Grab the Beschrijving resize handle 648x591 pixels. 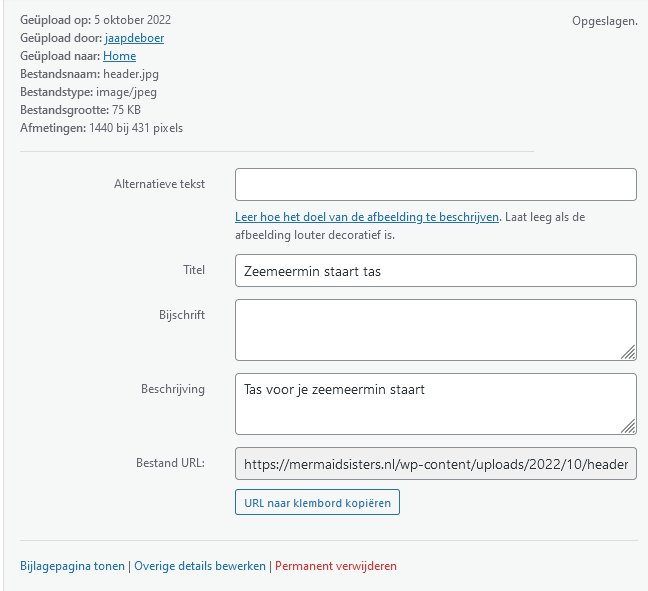pyautogui.click(x=629, y=427)
